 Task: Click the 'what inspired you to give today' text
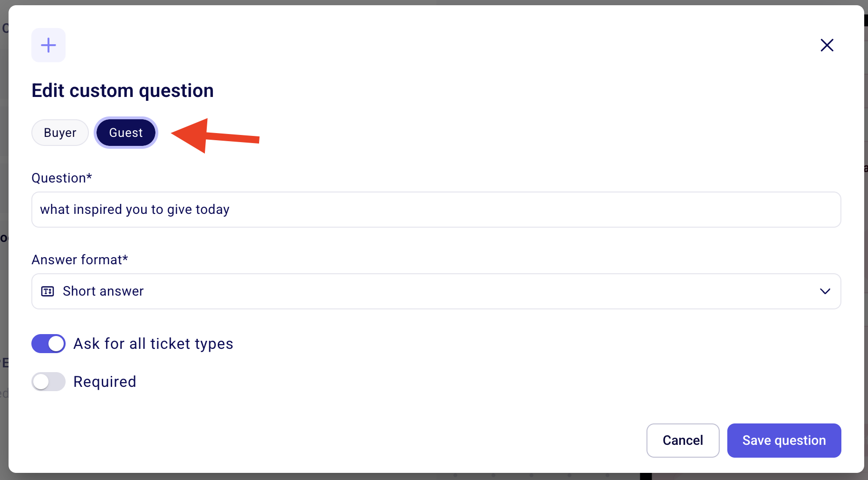point(135,210)
